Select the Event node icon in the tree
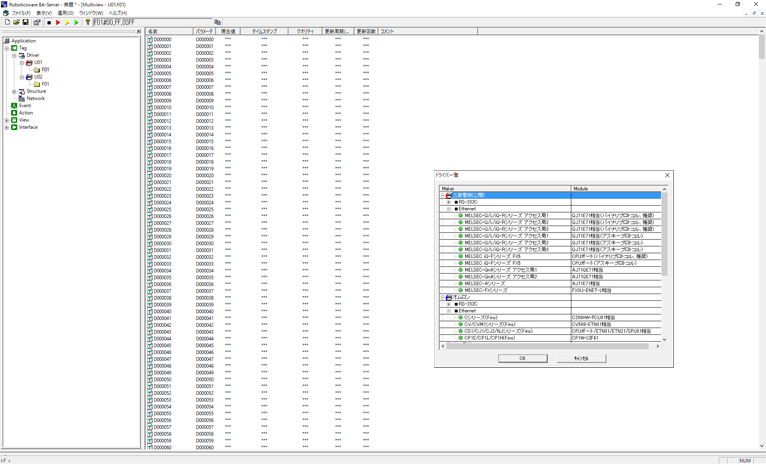 pyautogui.click(x=14, y=105)
